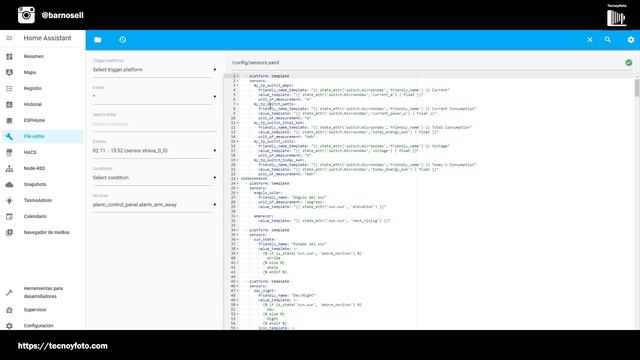Click the amanecer sensor line
The height and width of the screenshot is (360, 640).
[x=263, y=216]
